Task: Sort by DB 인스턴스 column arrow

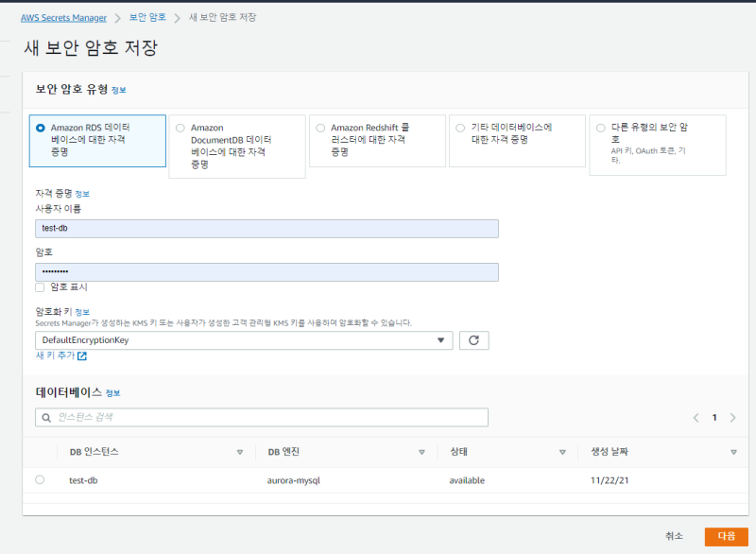Action: [x=240, y=452]
